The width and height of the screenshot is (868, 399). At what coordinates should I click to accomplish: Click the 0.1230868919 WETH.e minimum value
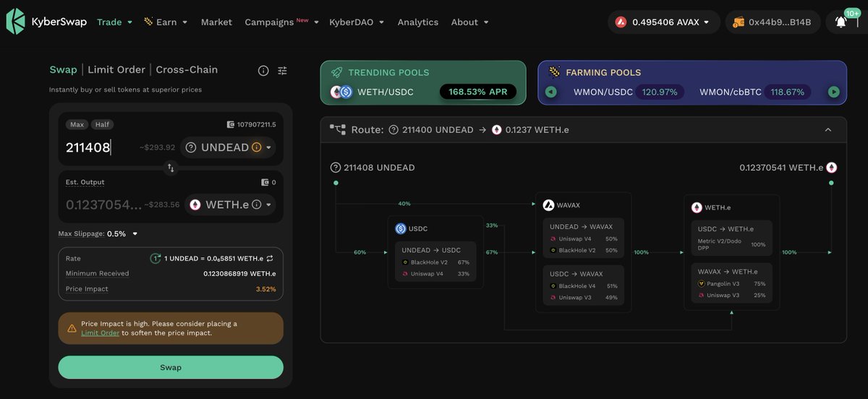pos(239,273)
